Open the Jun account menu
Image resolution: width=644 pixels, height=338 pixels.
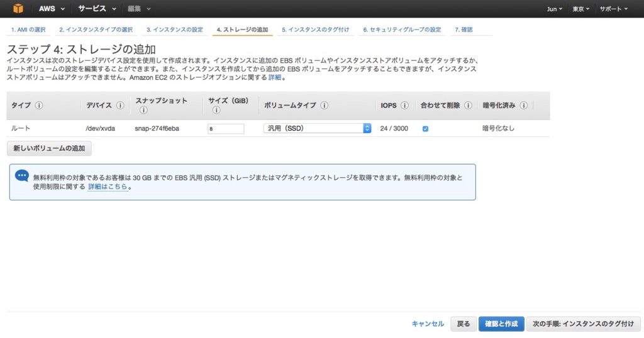pyautogui.click(x=555, y=9)
